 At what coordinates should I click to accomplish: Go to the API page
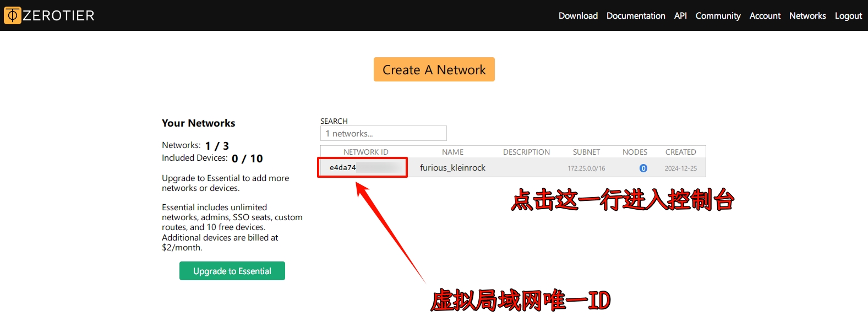(x=680, y=15)
